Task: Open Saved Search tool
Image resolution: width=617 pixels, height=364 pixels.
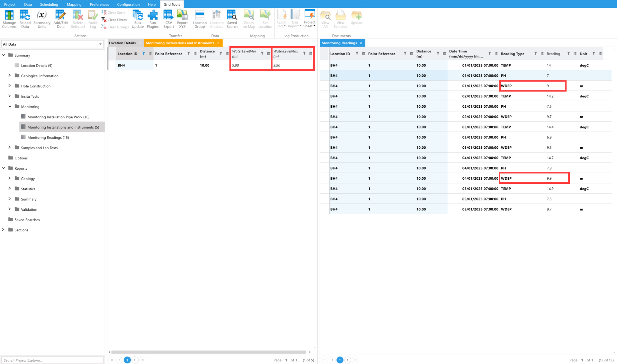Action: [232, 19]
